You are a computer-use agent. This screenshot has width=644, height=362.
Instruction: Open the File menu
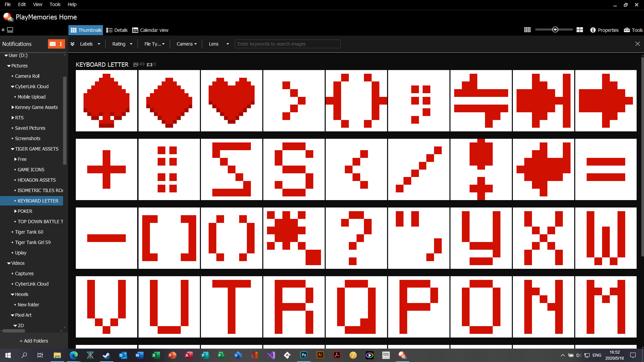pyautogui.click(x=7, y=4)
